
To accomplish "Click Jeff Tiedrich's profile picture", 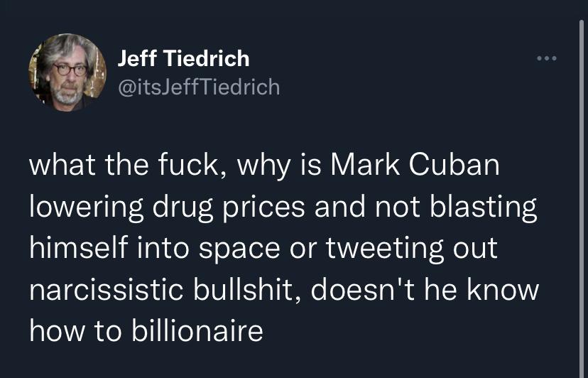I will 67,72.
